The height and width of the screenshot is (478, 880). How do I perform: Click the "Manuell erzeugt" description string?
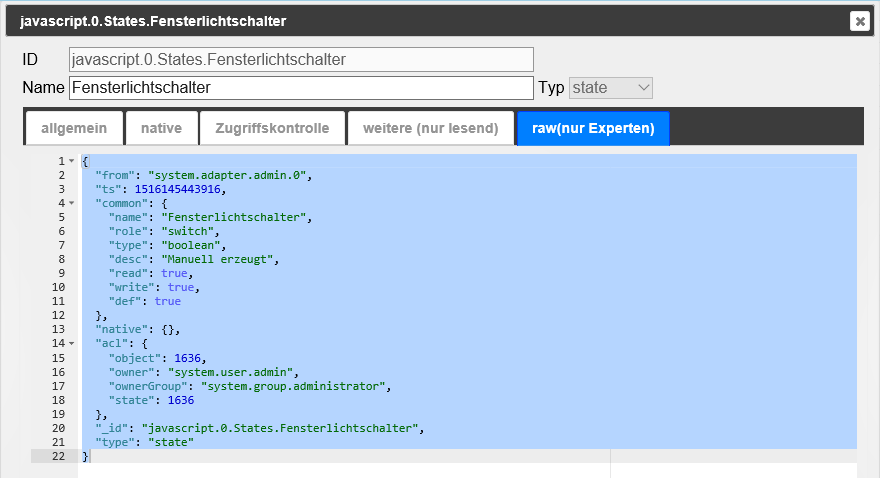[217, 259]
